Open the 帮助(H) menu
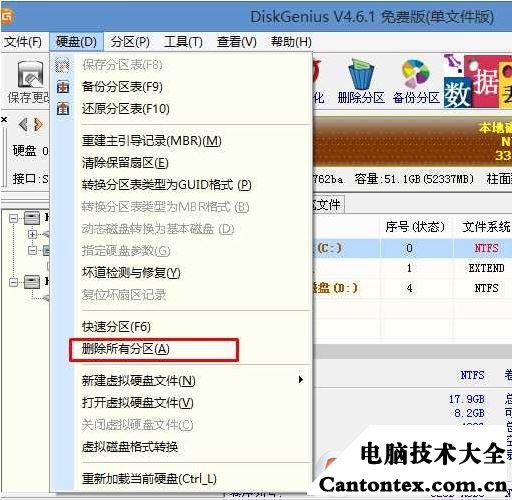The height and width of the screenshot is (500, 512). tap(291, 42)
